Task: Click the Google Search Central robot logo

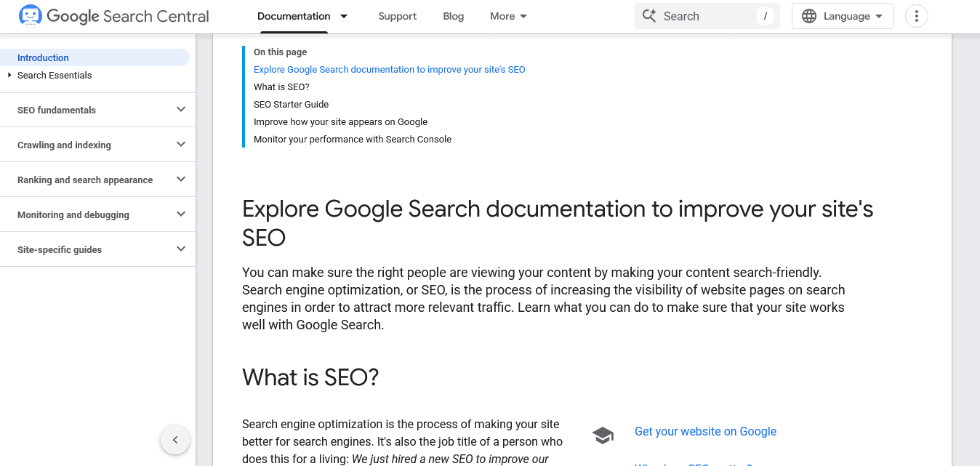Action: (x=31, y=16)
